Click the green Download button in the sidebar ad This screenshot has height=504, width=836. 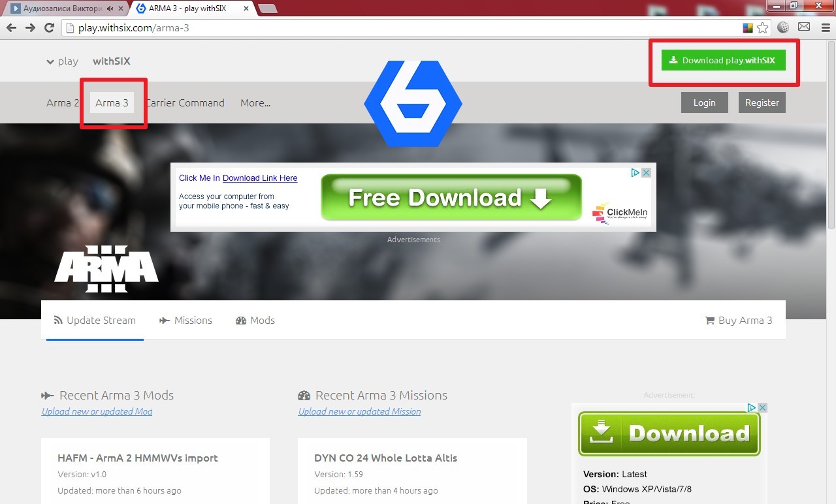pos(669,433)
